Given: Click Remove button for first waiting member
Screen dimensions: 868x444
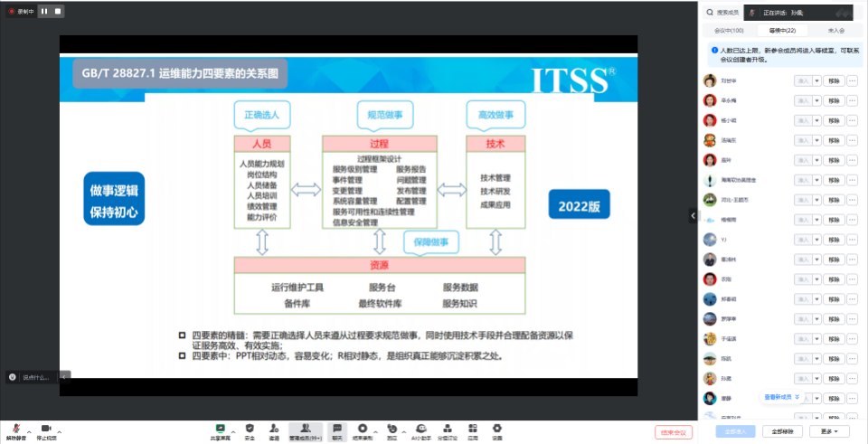Looking at the screenshot, I should (x=833, y=80).
